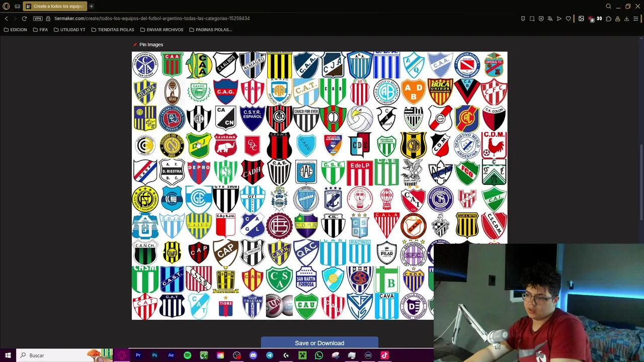Click the Buscar taskbar search box

click(65, 355)
